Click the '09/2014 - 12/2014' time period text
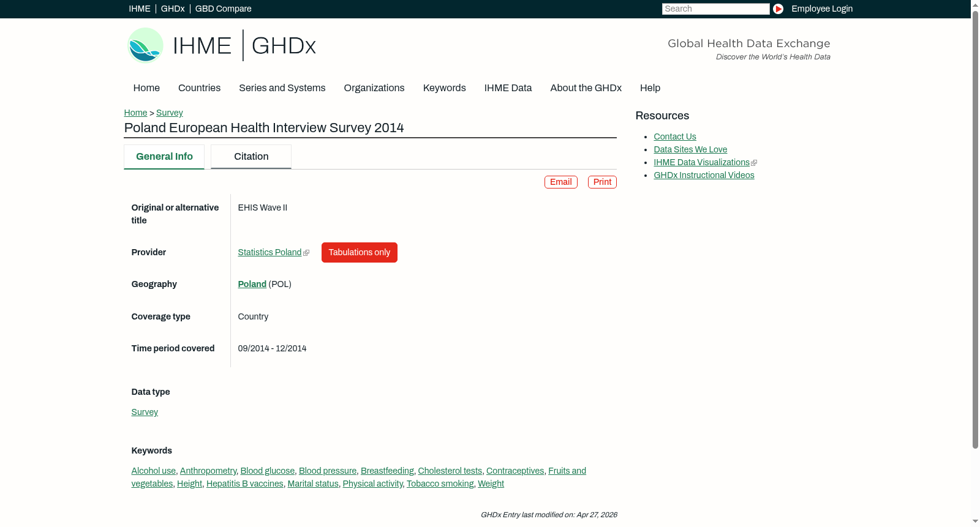This screenshot has width=980, height=527. [x=272, y=349]
